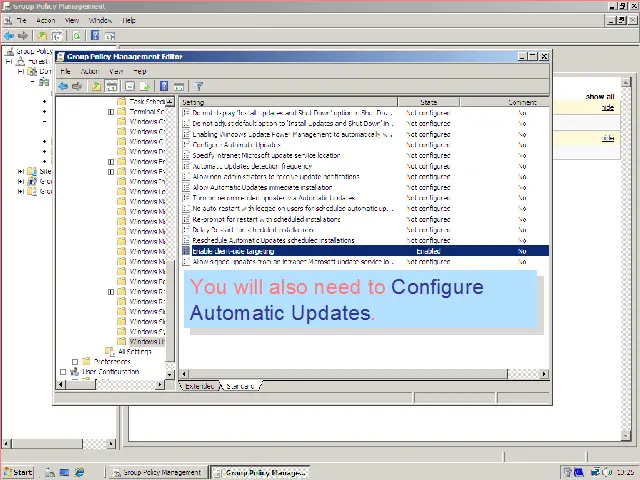Select the Task Scheduler folder in Editor tree
This screenshot has height=480, width=640.
click(x=141, y=101)
